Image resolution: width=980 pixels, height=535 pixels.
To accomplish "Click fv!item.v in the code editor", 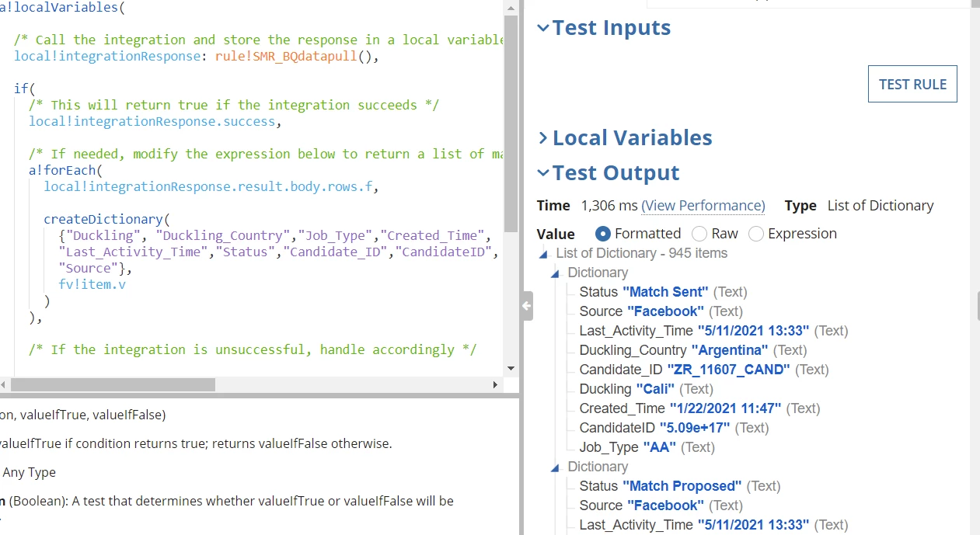I will click(x=92, y=284).
